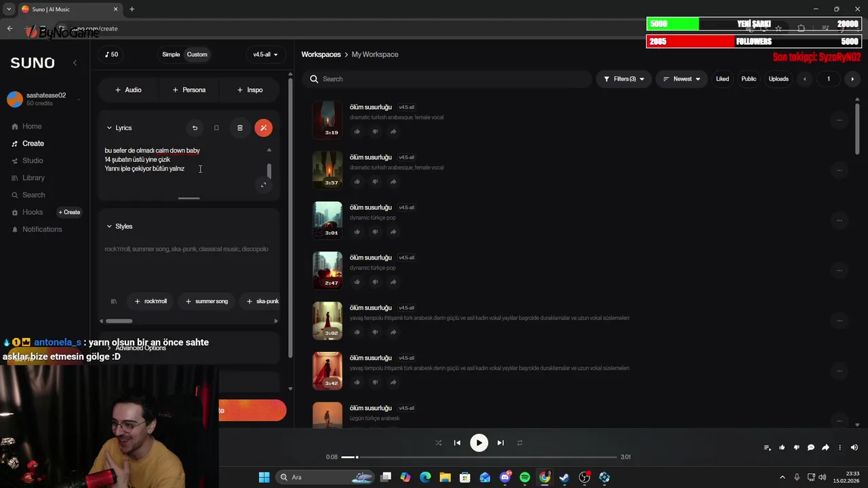
Task: Mute the player volume speaker icon
Action: (854, 447)
